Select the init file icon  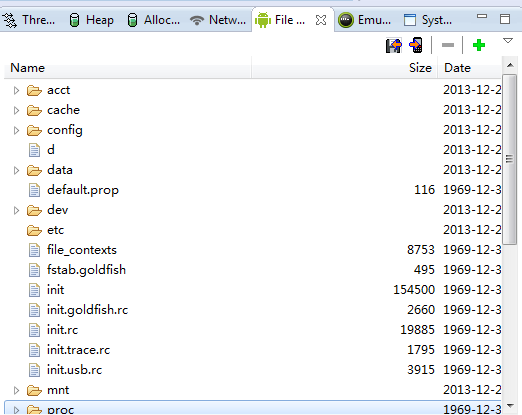tap(34, 290)
